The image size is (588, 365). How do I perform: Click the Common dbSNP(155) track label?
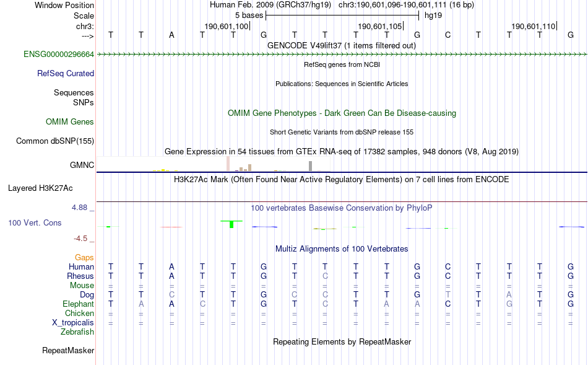[x=54, y=141]
